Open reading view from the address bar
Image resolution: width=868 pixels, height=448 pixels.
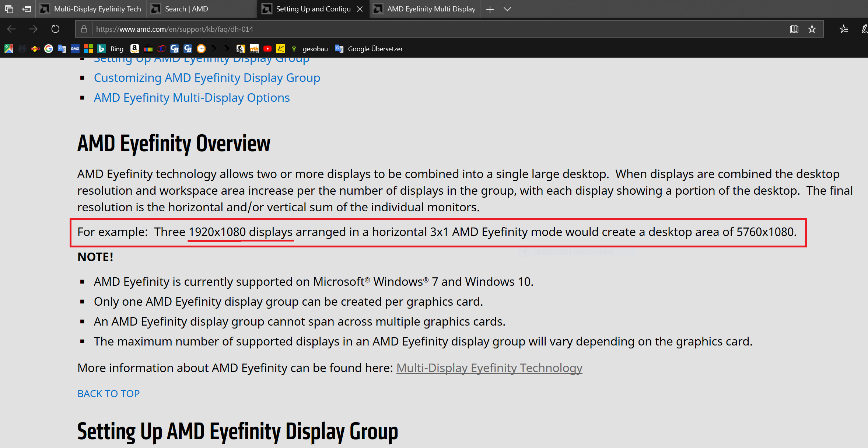click(794, 29)
